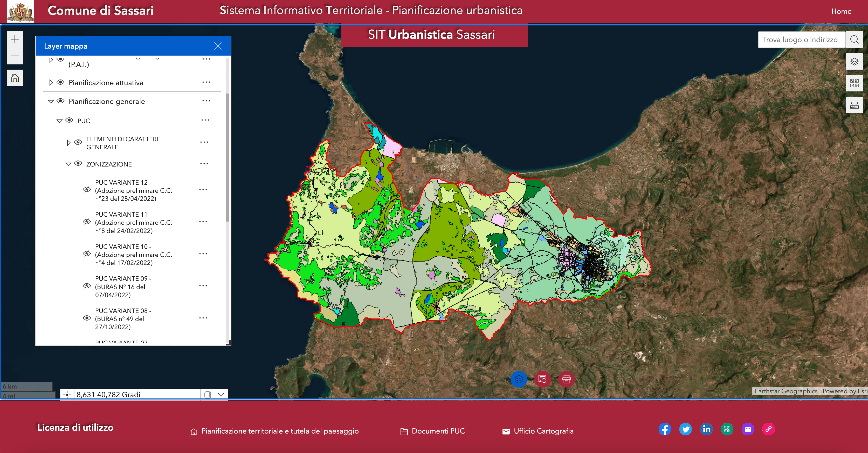Click the search magnifier button
The image size is (868, 453).
[x=854, y=40]
